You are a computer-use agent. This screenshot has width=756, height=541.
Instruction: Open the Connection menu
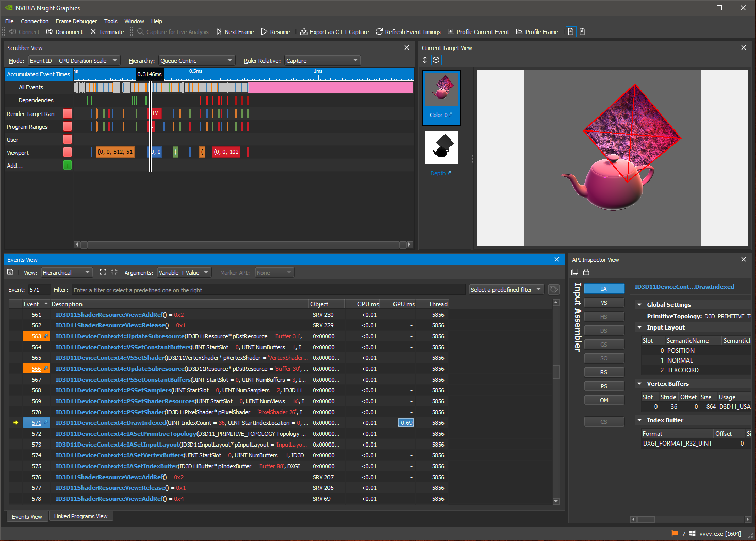click(35, 21)
